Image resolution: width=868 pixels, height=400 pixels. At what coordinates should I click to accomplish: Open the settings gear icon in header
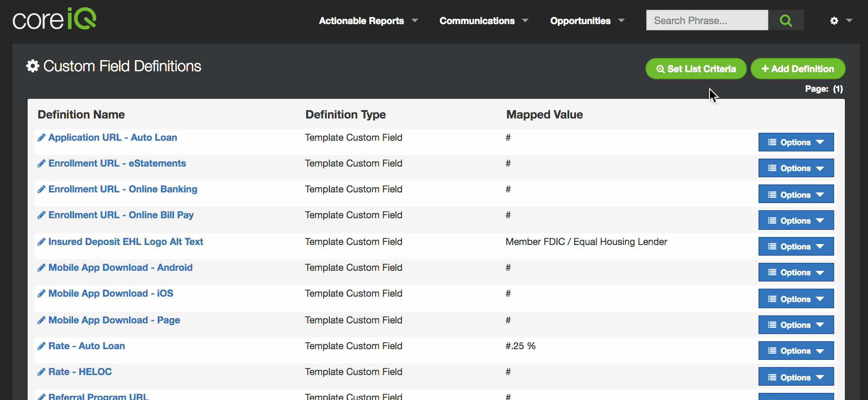(834, 20)
